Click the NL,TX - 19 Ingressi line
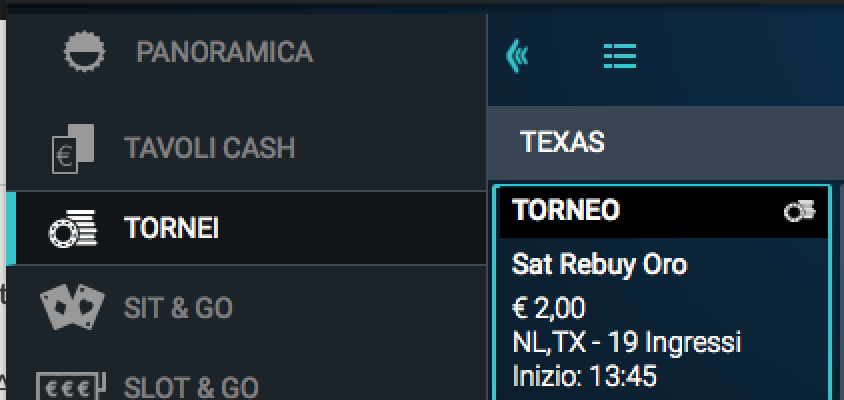 point(627,343)
